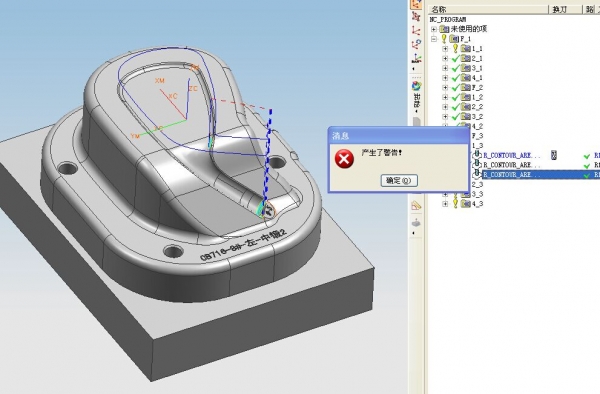Click the 确定 button in message dialog
Image resolution: width=600 pixels, height=394 pixels.
(399, 181)
